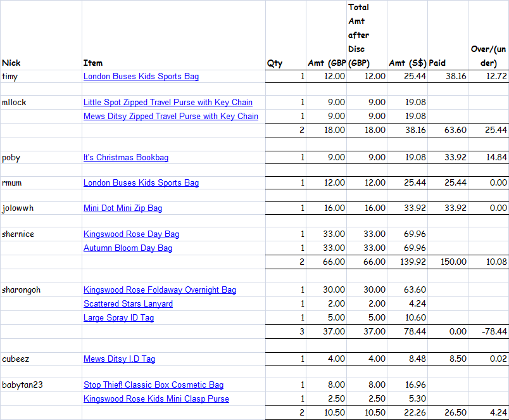Select the nick cell 'babytan23'
Viewport: 509px width, 420px height.
point(41,385)
